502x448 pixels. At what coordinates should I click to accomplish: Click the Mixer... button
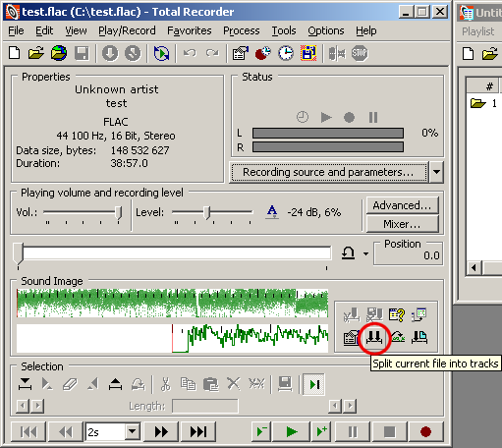point(402,224)
